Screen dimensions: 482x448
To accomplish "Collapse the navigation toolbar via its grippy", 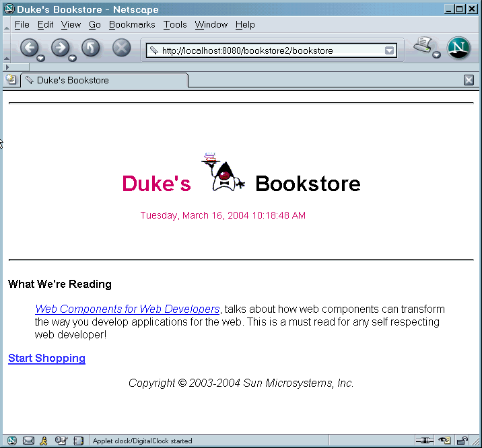I will [7, 48].
